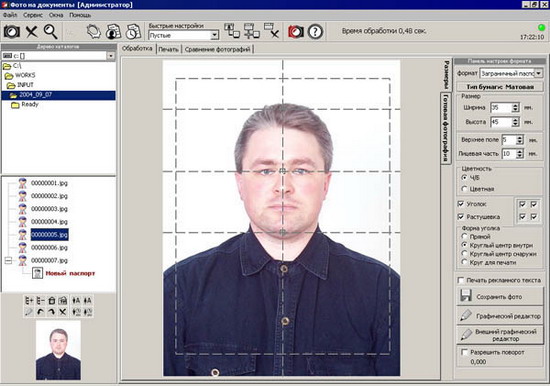This screenshot has height=386, width=550.
Task: Open the Помощь menu
Action: click(x=80, y=15)
